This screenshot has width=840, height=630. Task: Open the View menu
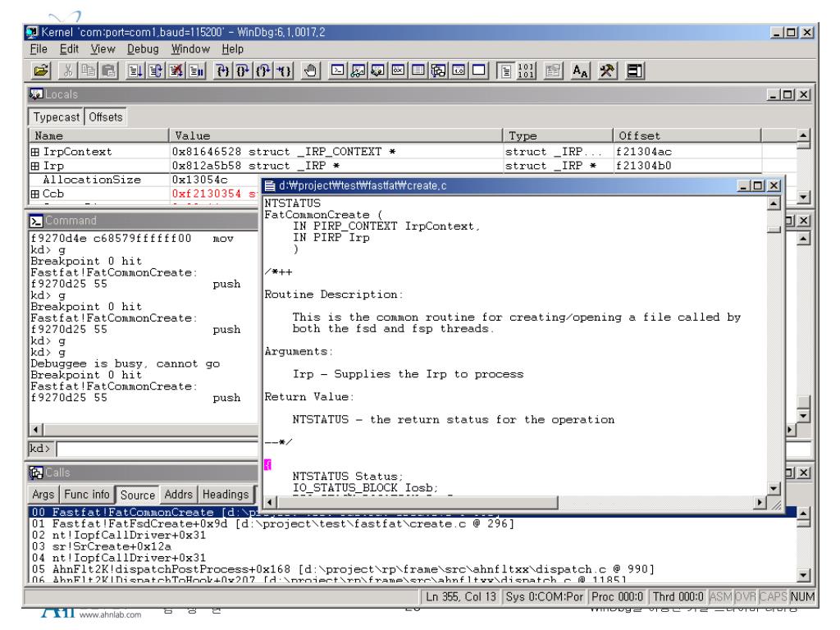pyautogui.click(x=103, y=48)
